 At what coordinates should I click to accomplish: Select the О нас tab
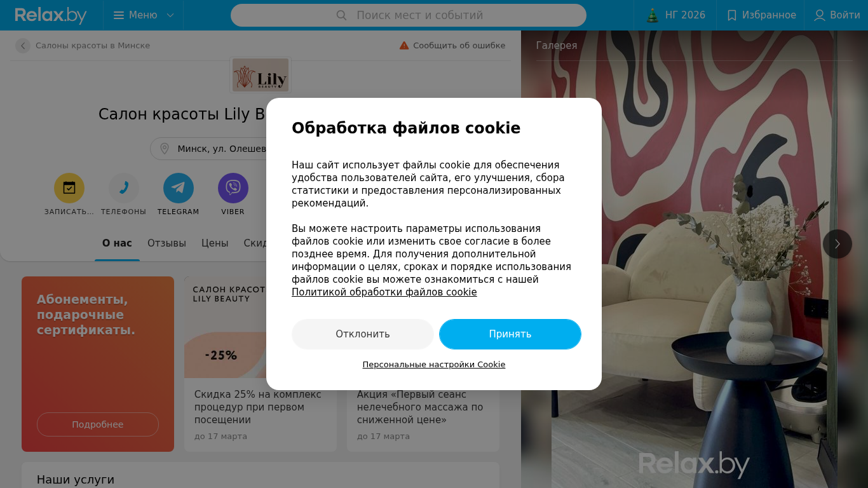click(117, 243)
